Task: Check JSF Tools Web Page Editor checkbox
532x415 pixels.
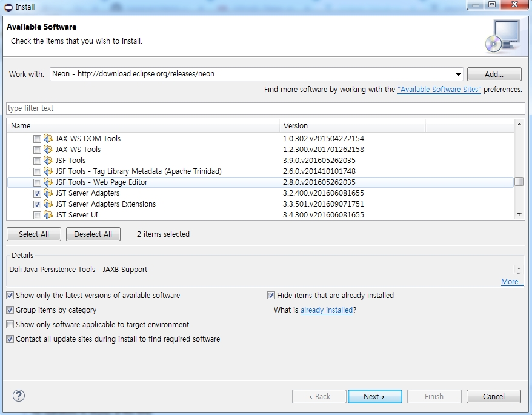Action: (37, 182)
